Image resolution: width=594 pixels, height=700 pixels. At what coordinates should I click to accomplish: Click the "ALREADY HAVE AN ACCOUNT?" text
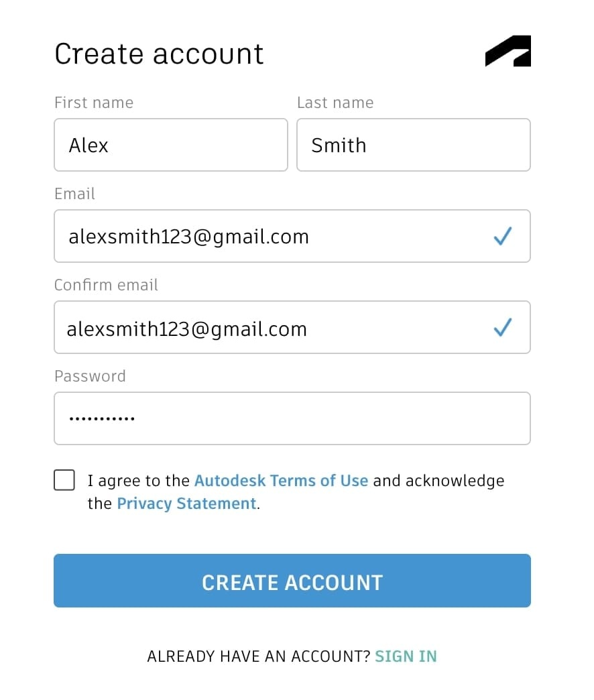click(258, 656)
